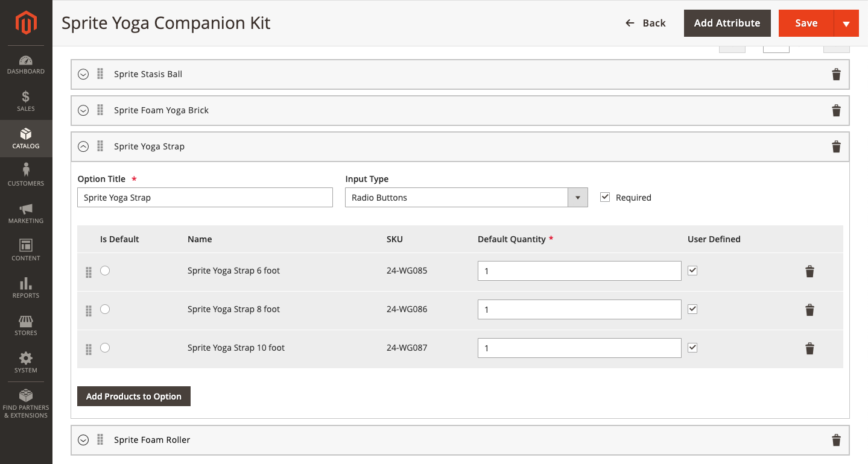
Task: Toggle User Defined for 24-WG087
Action: [692, 348]
